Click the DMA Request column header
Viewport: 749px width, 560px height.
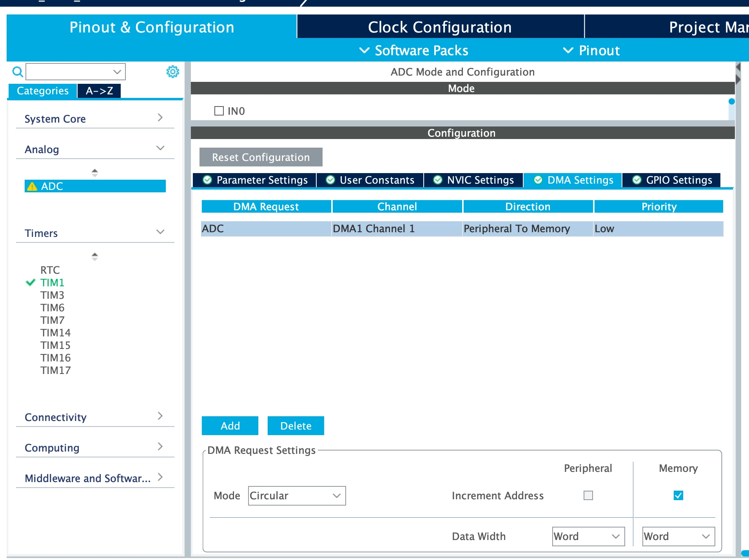pyautogui.click(x=266, y=206)
